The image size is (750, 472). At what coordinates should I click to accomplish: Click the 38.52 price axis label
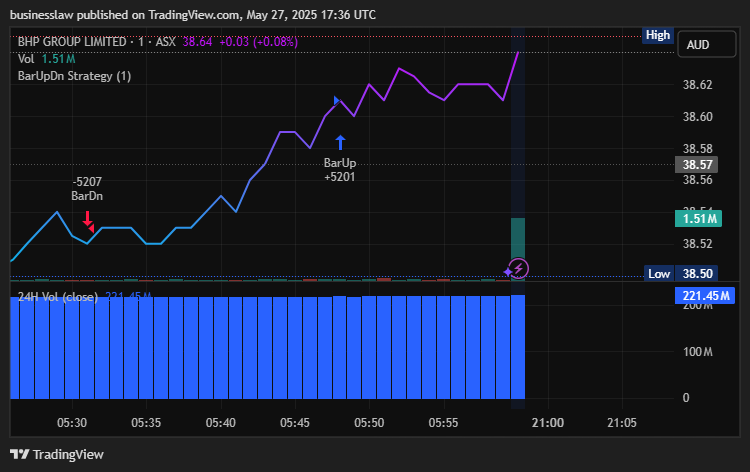point(697,243)
